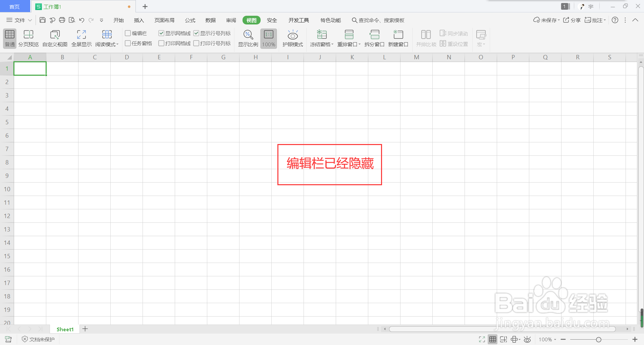The width and height of the screenshot is (644, 345).
Task: Enable the Formula Bar (编辑栏) checkbox
Action: tap(128, 33)
